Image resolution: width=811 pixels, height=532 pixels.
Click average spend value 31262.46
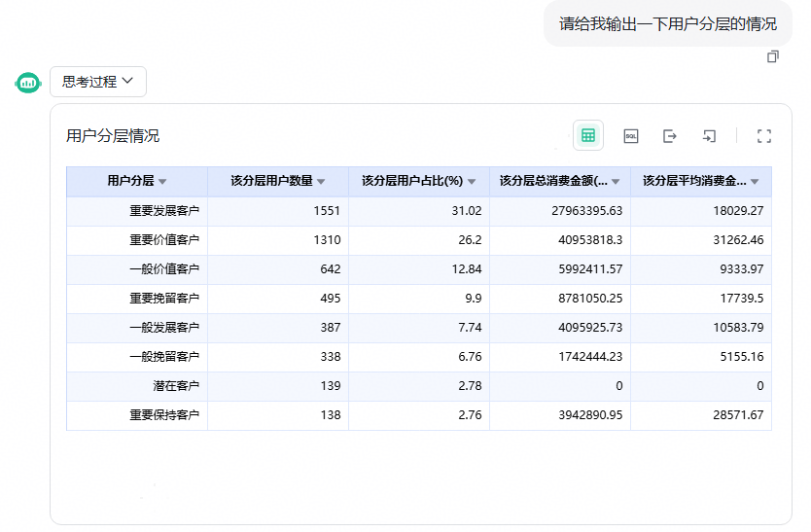point(739,240)
